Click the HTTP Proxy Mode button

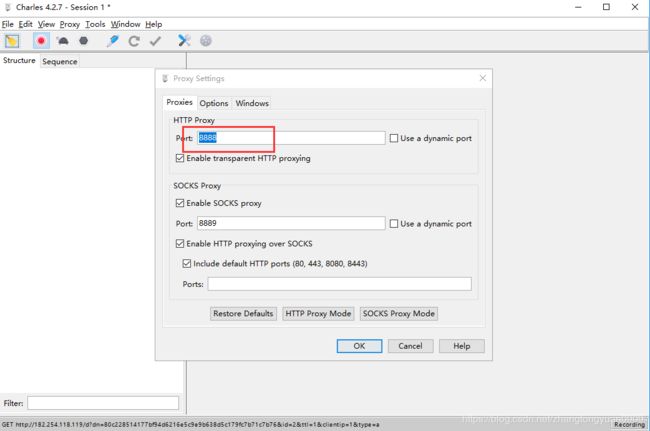(x=318, y=313)
